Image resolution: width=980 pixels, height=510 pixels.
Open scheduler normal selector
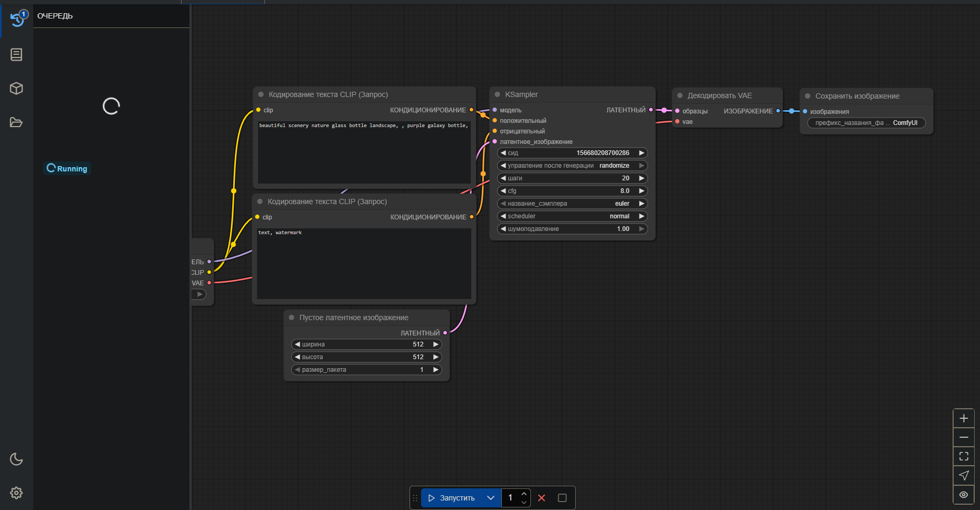pyautogui.click(x=572, y=216)
